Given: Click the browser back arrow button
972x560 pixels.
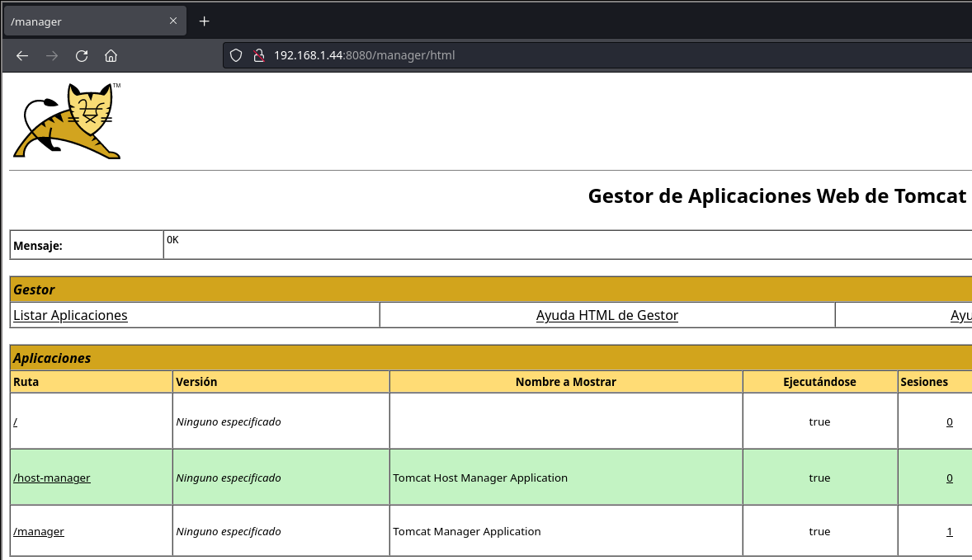Looking at the screenshot, I should coord(22,56).
